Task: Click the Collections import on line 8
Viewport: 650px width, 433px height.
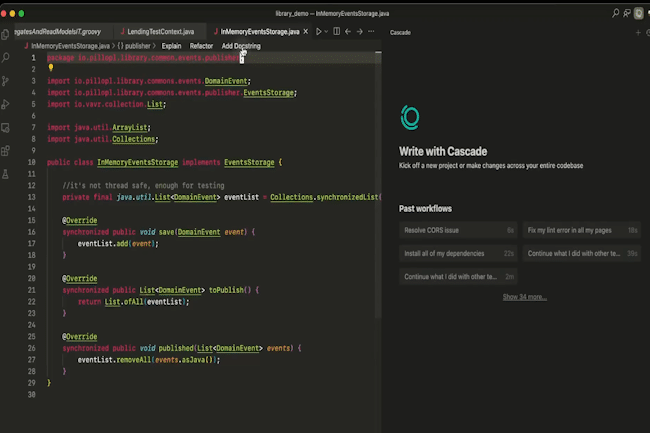Action: click(133, 139)
